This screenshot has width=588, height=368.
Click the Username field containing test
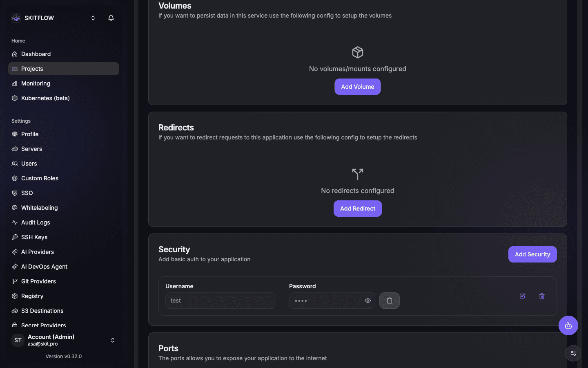tap(220, 301)
